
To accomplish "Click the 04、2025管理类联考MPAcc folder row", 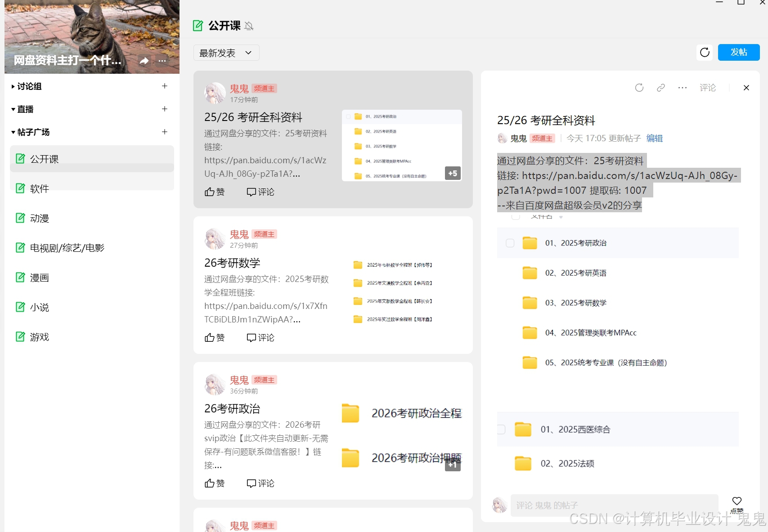I will (618, 333).
